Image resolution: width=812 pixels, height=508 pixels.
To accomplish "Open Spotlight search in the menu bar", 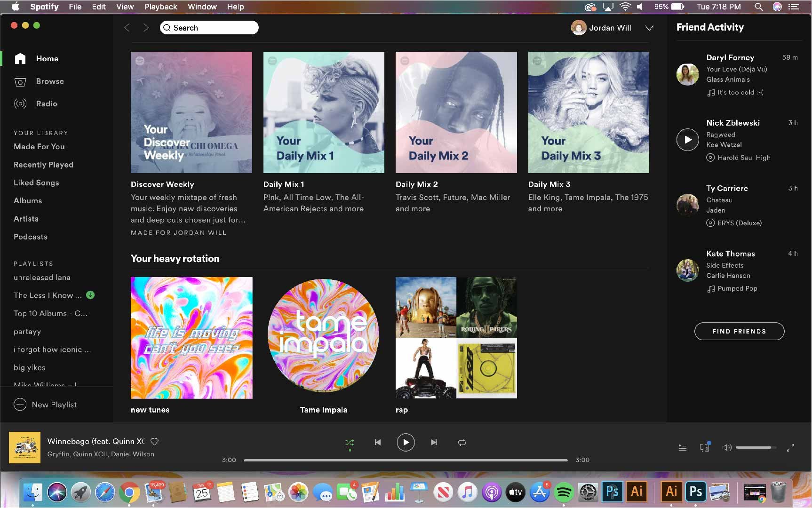I will click(758, 7).
